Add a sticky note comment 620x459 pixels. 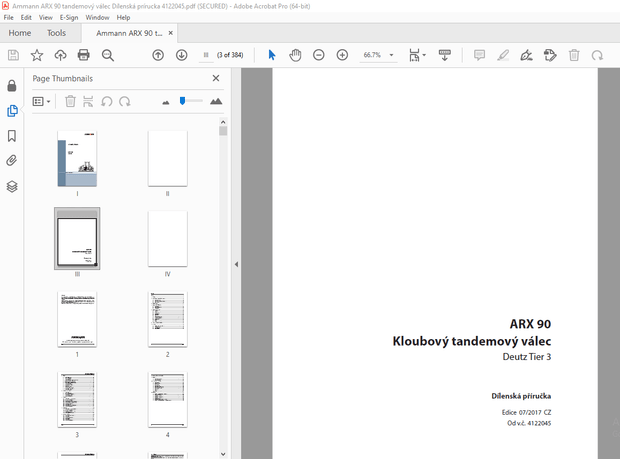(x=479, y=55)
